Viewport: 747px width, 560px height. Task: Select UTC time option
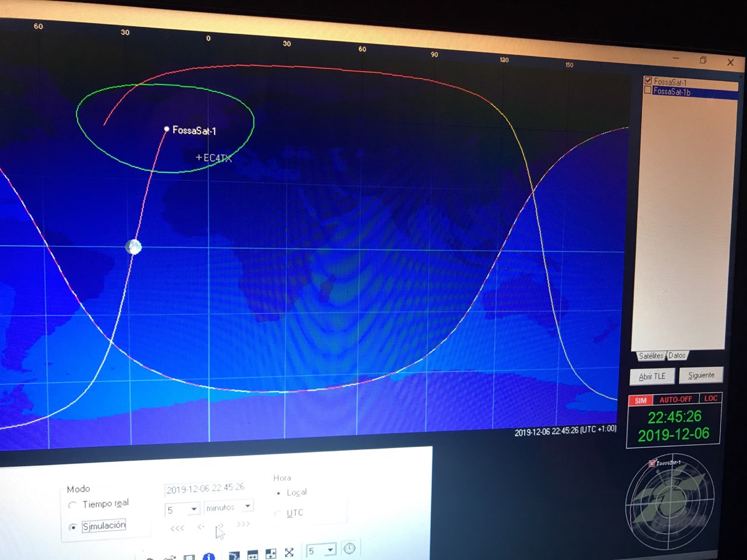point(278,513)
